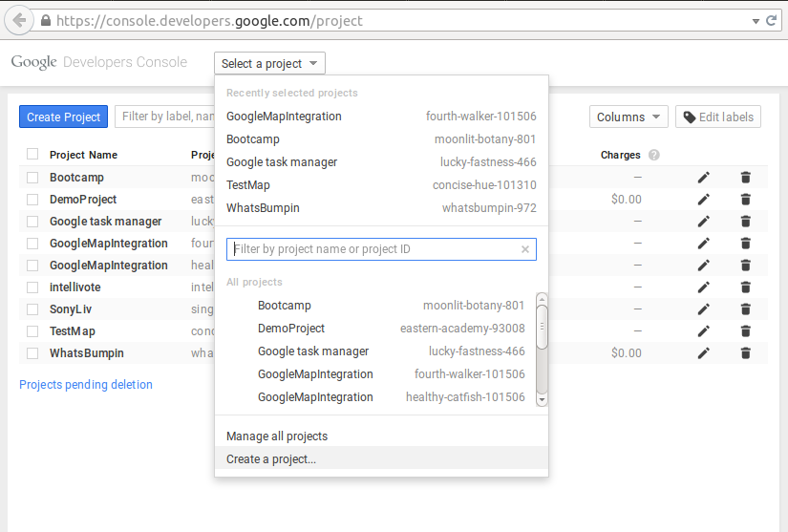The width and height of the screenshot is (788, 532).
Task: Click the scroll up arrow in project list
Action: [x=542, y=299]
